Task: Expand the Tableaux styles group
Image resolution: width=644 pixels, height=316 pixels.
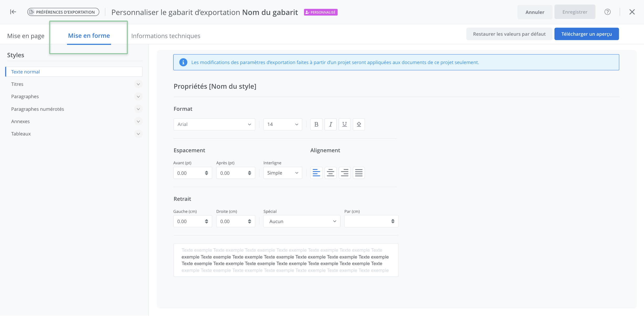Action: coord(138,134)
